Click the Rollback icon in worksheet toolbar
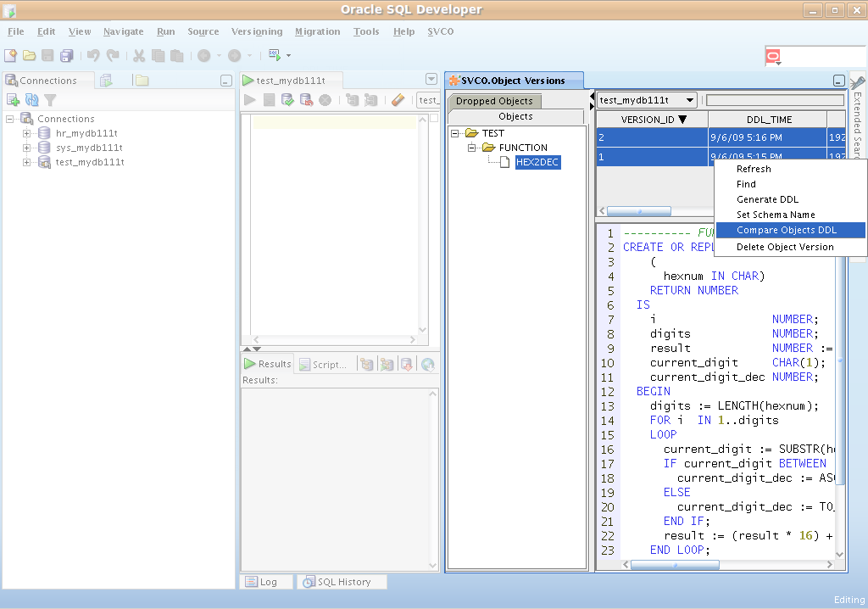Image resolution: width=868 pixels, height=609 pixels. [306, 100]
